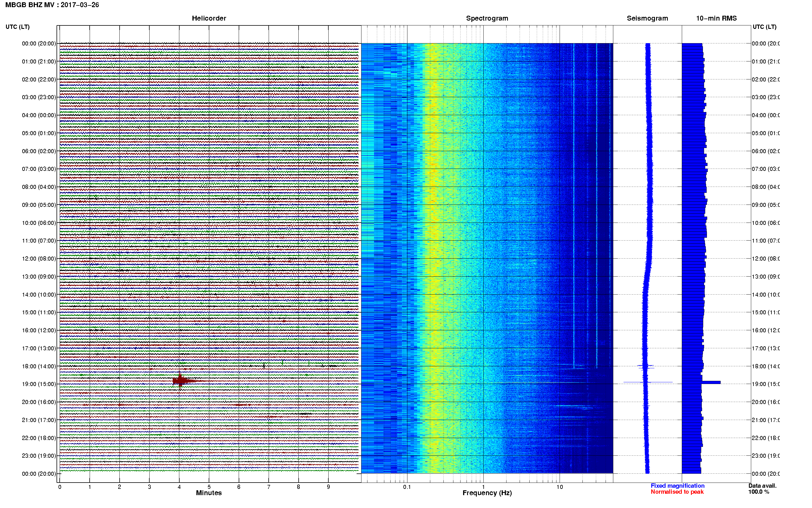Image resolution: width=812 pixels, height=508 pixels.
Task: Click the '100.0 %' data availability value
Action: [759, 492]
